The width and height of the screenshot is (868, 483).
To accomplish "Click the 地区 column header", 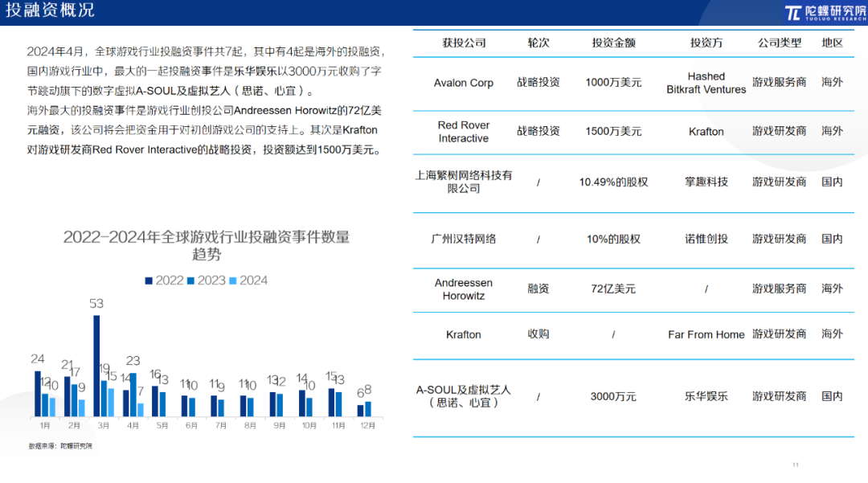I will [832, 43].
